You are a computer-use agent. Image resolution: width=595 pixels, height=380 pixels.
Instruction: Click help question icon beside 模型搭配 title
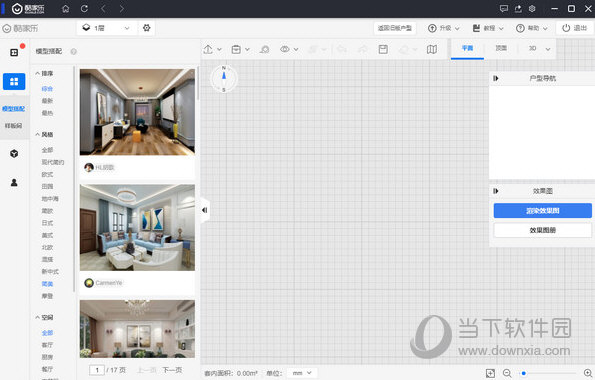point(74,51)
